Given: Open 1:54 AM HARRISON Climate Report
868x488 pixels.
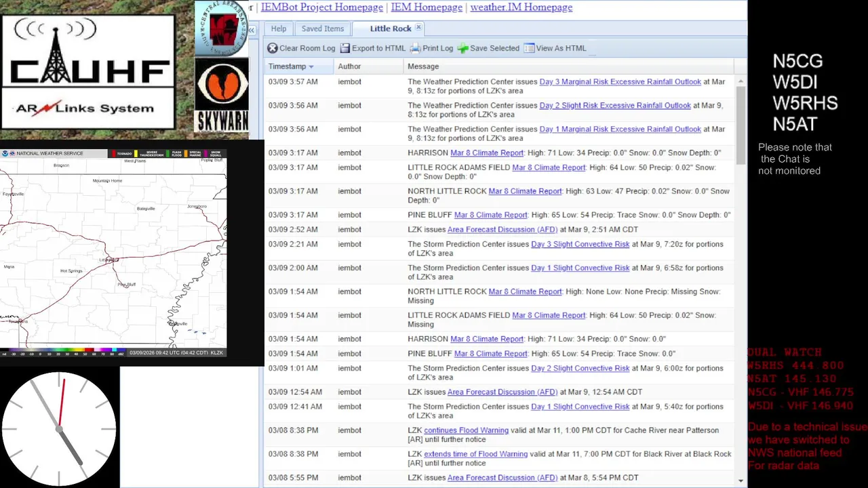Looking at the screenshot, I should 487,339.
